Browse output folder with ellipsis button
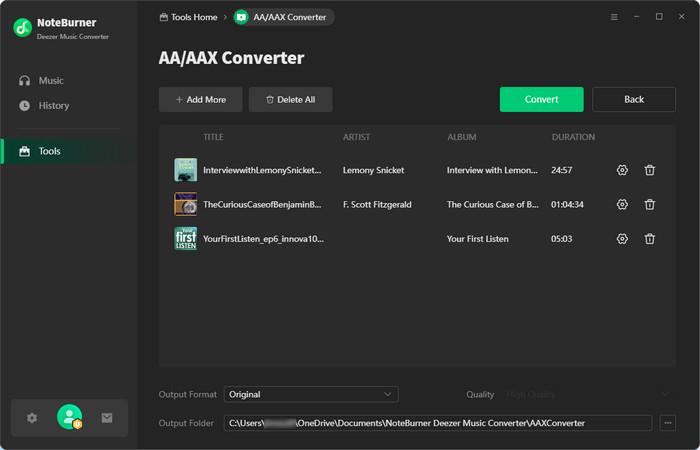This screenshot has width=700, height=450. pos(667,423)
